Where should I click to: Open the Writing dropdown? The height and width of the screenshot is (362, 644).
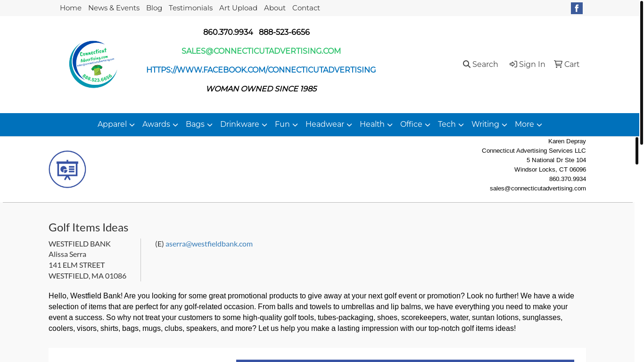point(489,124)
